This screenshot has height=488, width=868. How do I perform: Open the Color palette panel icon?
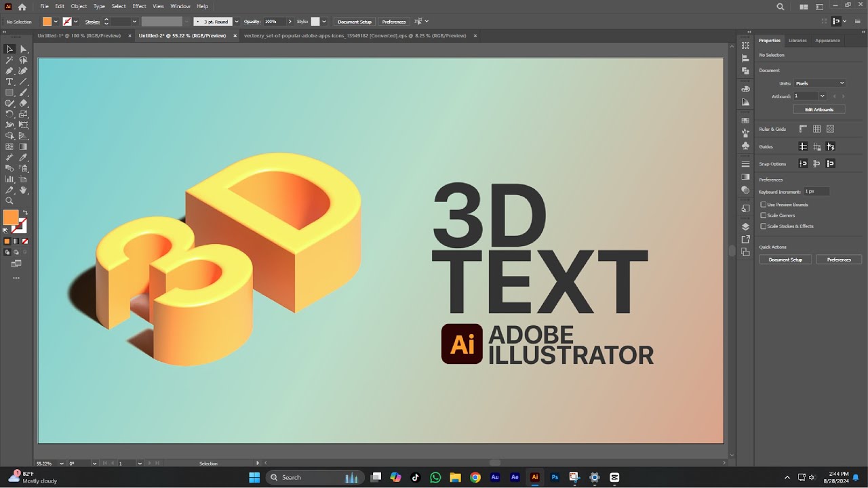[745, 89]
